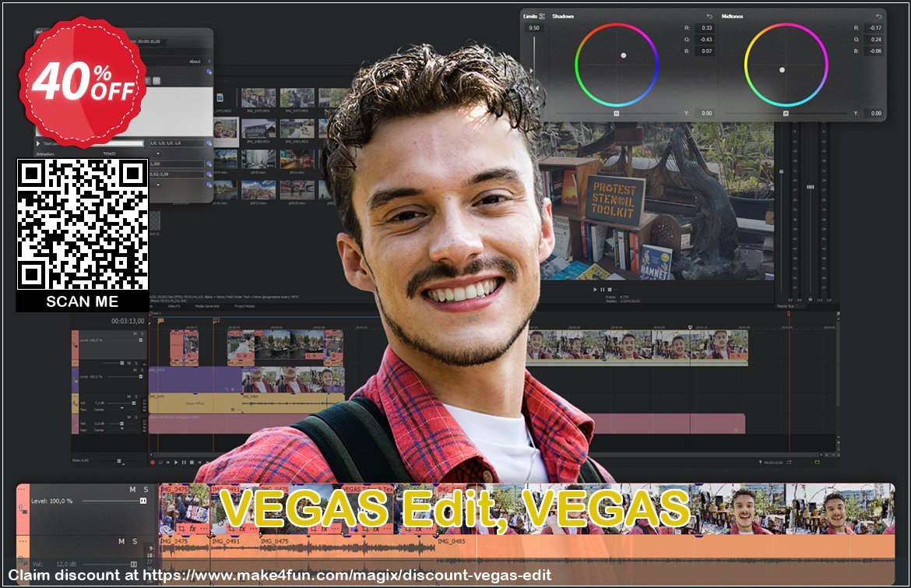This screenshot has width=911, height=588.
Task: Click Level slider handle on red video track
Action: tap(141, 340)
